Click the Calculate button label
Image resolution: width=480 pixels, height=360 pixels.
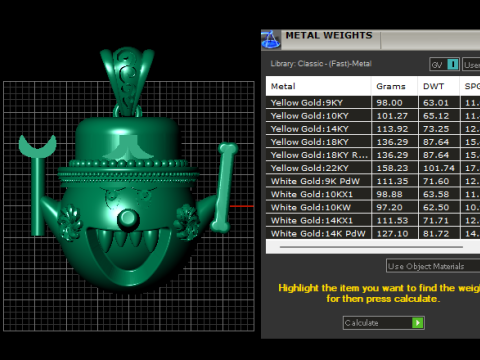pyautogui.click(x=362, y=323)
